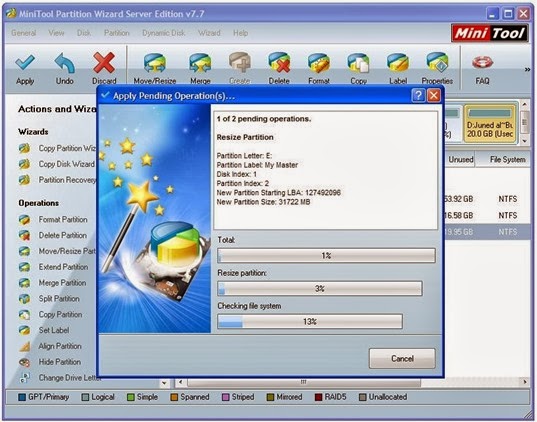537x422 pixels.
Task: Click the Undo arrow toolbar icon
Action: pyautogui.click(x=64, y=63)
